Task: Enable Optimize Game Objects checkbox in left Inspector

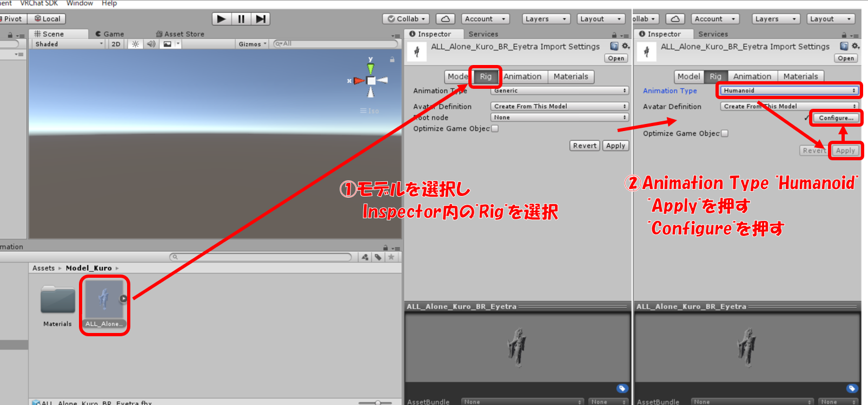Action: point(495,129)
